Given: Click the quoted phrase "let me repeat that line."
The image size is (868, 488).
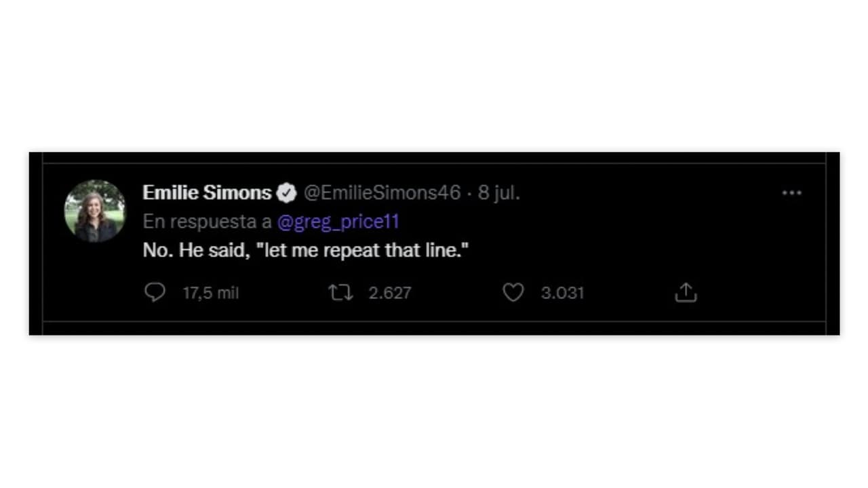Looking at the screenshot, I should (x=363, y=250).
